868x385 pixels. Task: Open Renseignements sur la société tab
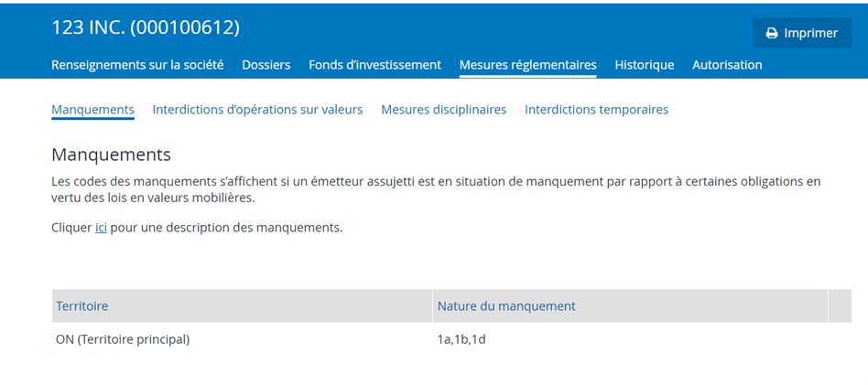click(137, 65)
